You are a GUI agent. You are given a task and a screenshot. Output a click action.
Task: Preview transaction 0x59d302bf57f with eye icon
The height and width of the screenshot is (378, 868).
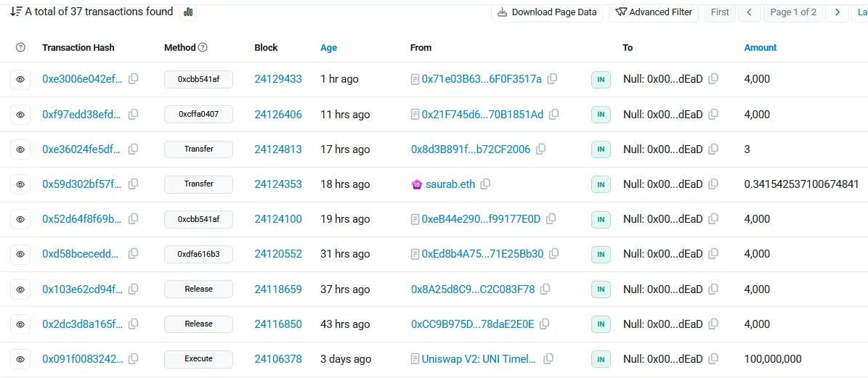pyautogui.click(x=20, y=184)
